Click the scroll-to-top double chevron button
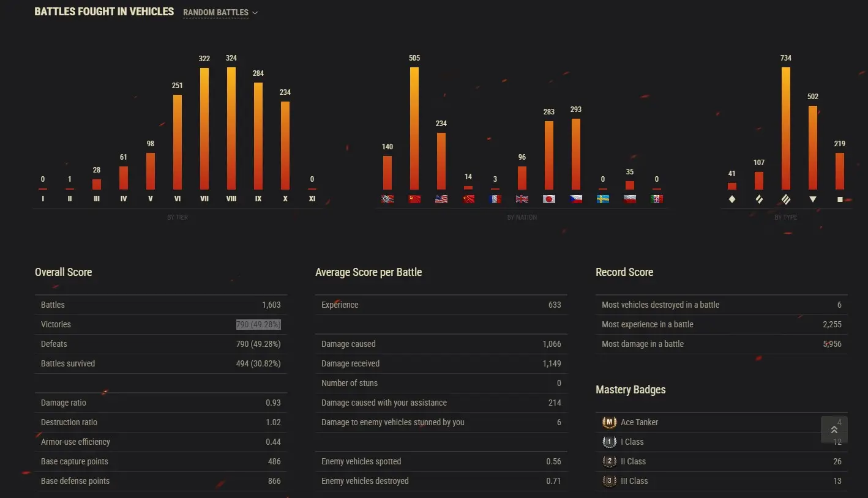Image resolution: width=868 pixels, height=498 pixels. pyautogui.click(x=834, y=429)
